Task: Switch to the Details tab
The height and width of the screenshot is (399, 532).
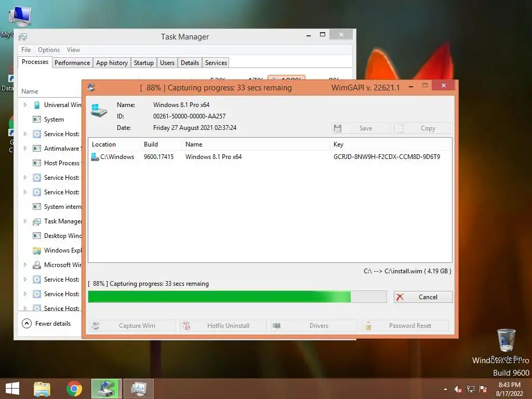Action: 190,63
